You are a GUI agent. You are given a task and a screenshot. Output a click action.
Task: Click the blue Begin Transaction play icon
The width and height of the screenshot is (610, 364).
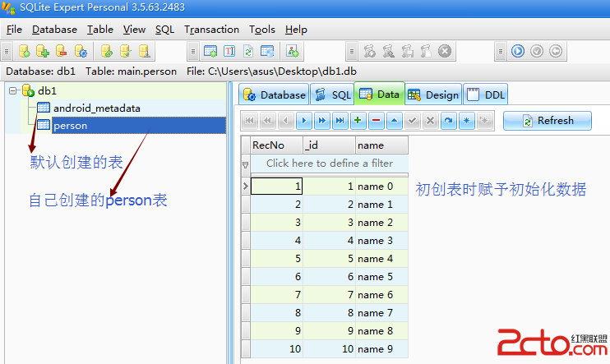tap(518, 51)
